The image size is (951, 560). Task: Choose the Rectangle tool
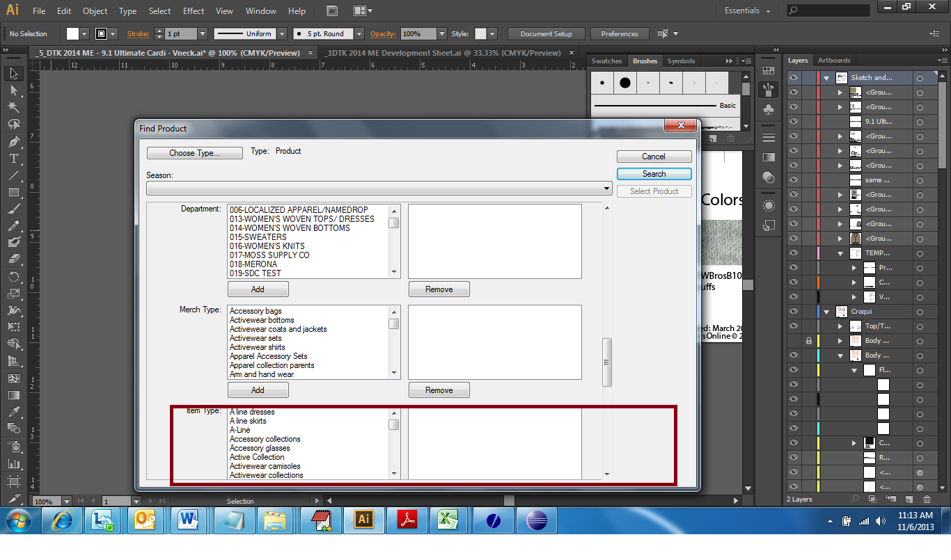13,192
